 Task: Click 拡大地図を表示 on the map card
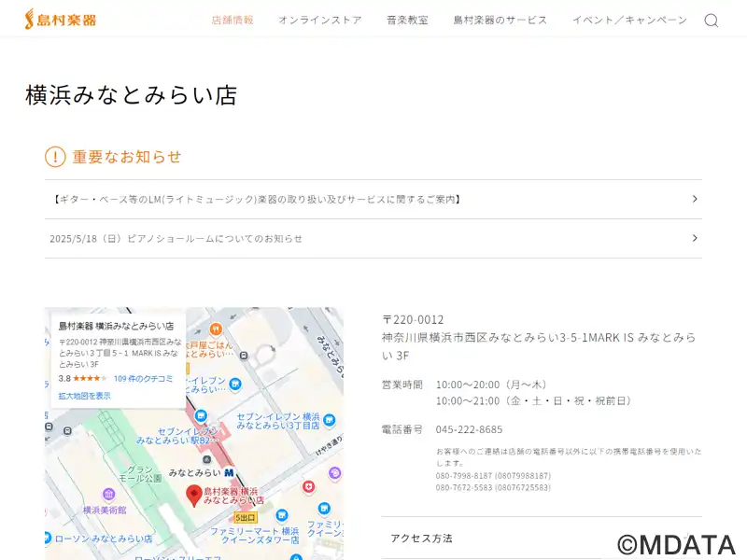click(x=84, y=396)
